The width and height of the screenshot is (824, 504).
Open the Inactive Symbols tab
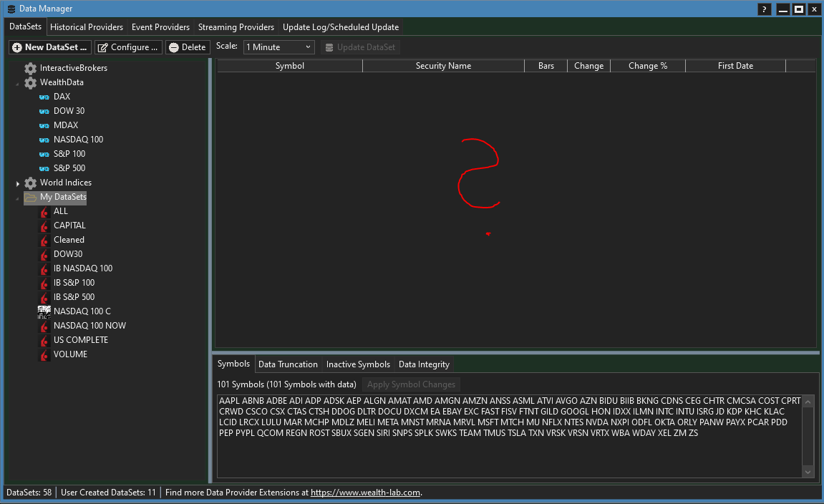coord(359,364)
